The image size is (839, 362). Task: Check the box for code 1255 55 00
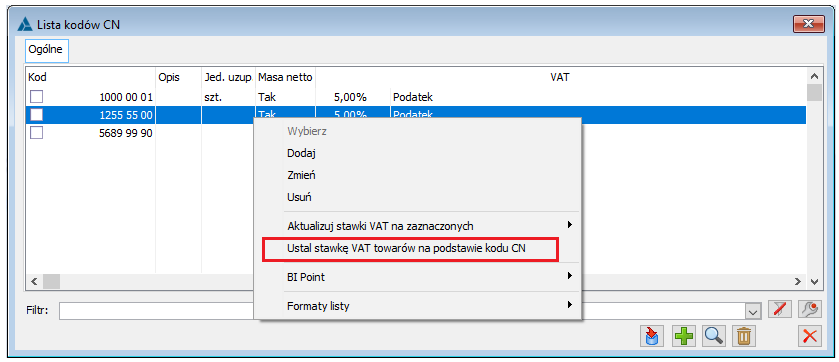point(36,115)
